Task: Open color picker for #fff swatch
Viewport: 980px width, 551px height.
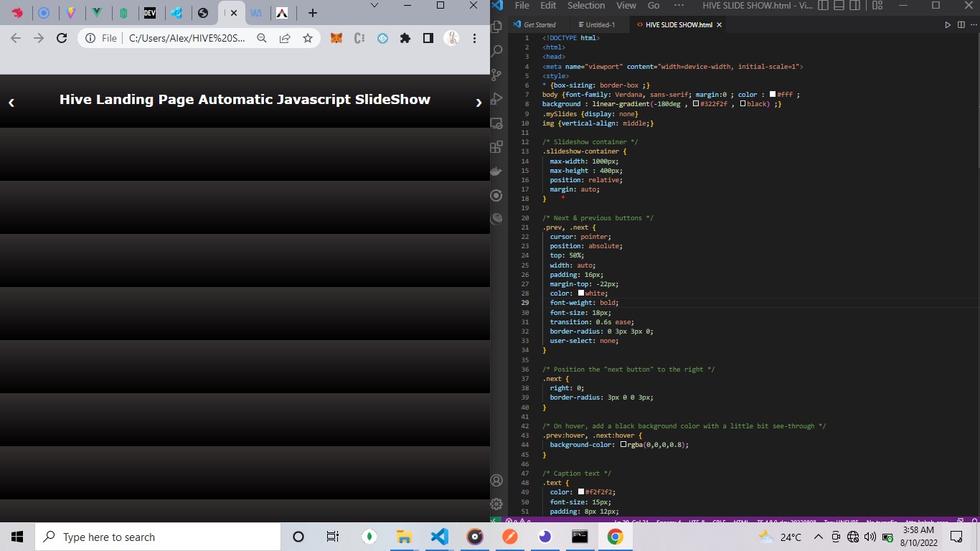Action: coord(773,94)
